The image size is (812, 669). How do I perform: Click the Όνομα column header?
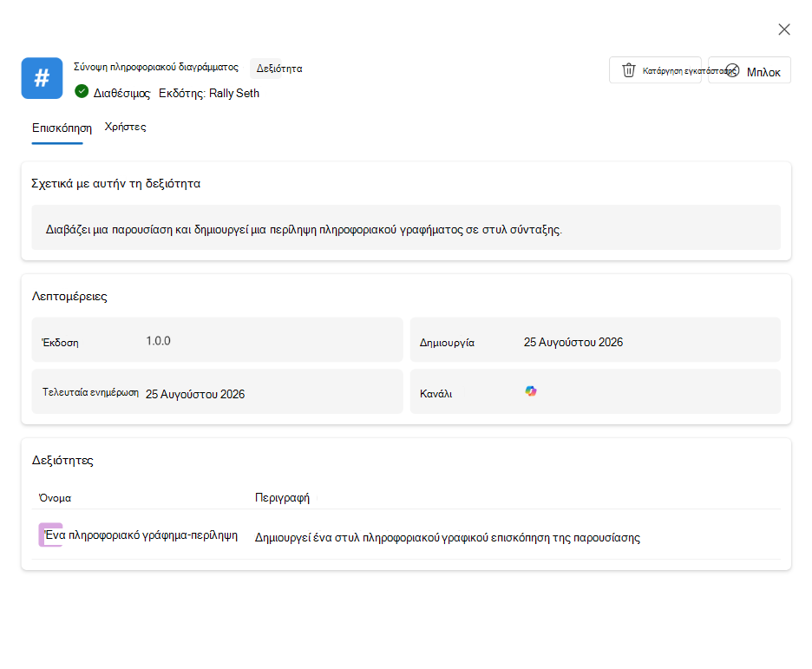point(55,498)
